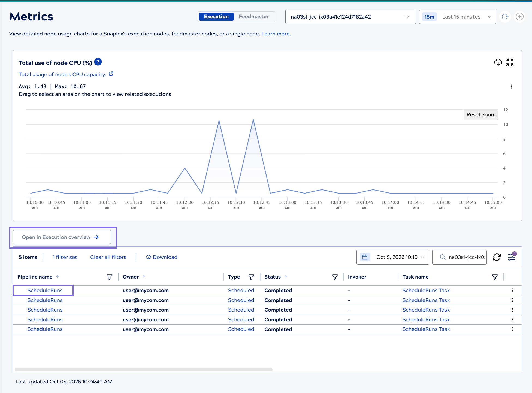
Task: Open row actions menu for first ScheduleRuns row
Action: (x=512, y=291)
